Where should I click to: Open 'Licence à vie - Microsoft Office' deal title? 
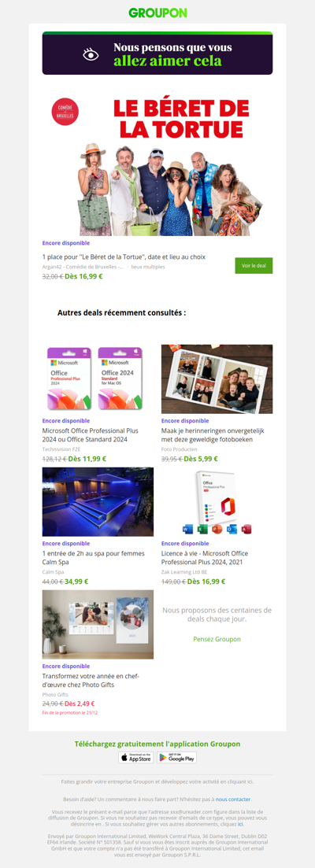[x=204, y=557]
